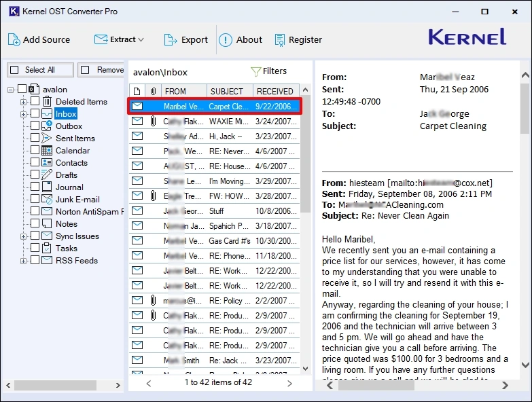
Task: Click the Register icon in the toolbar
Action: point(280,40)
